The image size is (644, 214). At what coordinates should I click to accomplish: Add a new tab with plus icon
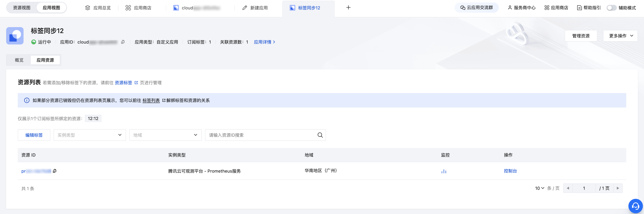348,7
